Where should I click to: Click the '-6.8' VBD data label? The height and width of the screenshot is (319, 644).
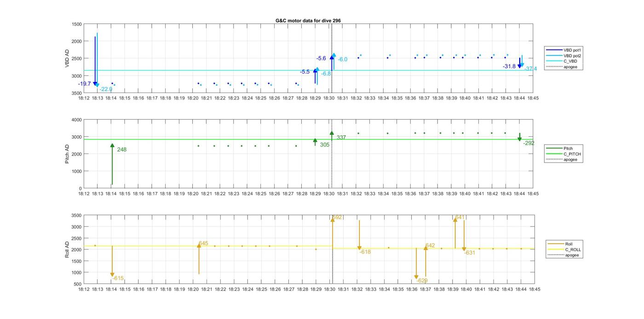click(326, 74)
